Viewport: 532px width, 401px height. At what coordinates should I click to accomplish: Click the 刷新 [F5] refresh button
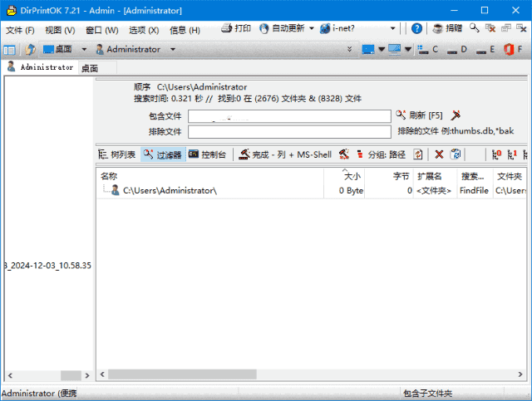(x=421, y=115)
